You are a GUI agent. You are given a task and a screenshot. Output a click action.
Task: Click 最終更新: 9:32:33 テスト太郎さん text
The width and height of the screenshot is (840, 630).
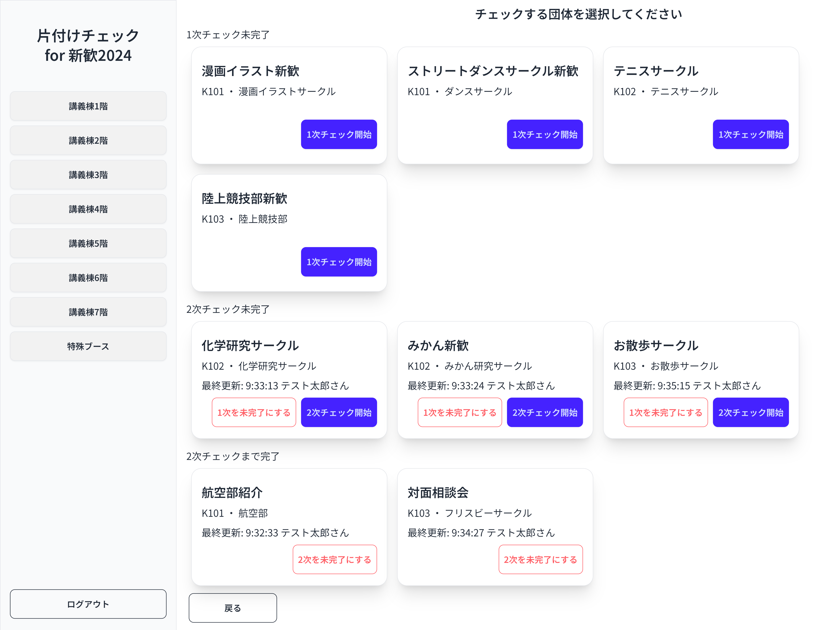coord(275,533)
